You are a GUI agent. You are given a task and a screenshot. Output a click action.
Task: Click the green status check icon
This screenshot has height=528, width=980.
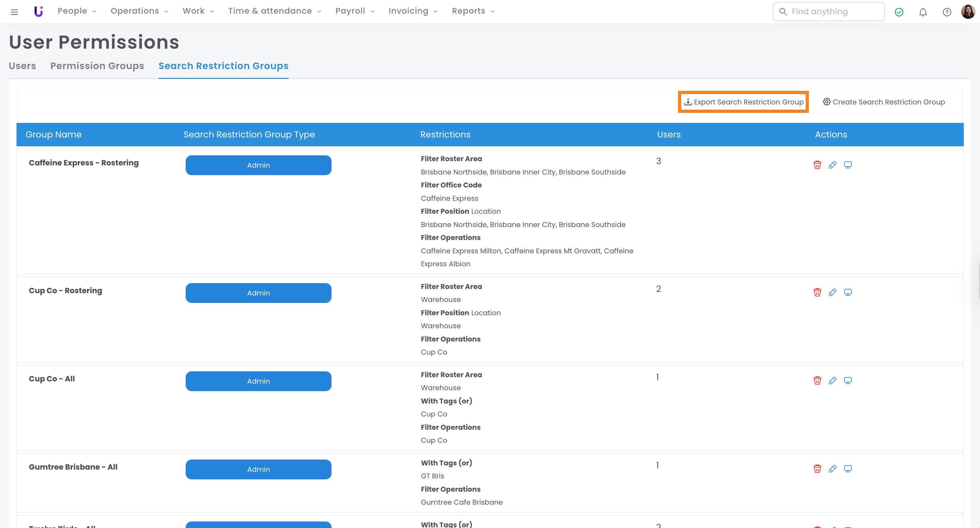coord(899,12)
